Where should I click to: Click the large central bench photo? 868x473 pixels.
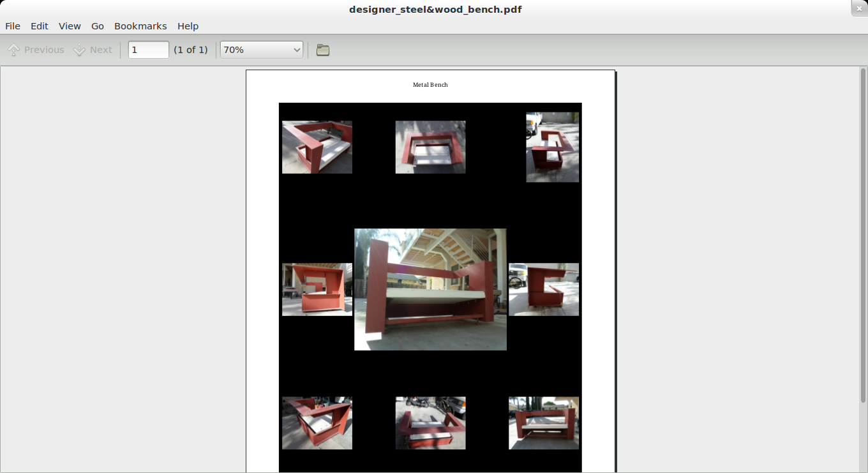pos(430,289)
